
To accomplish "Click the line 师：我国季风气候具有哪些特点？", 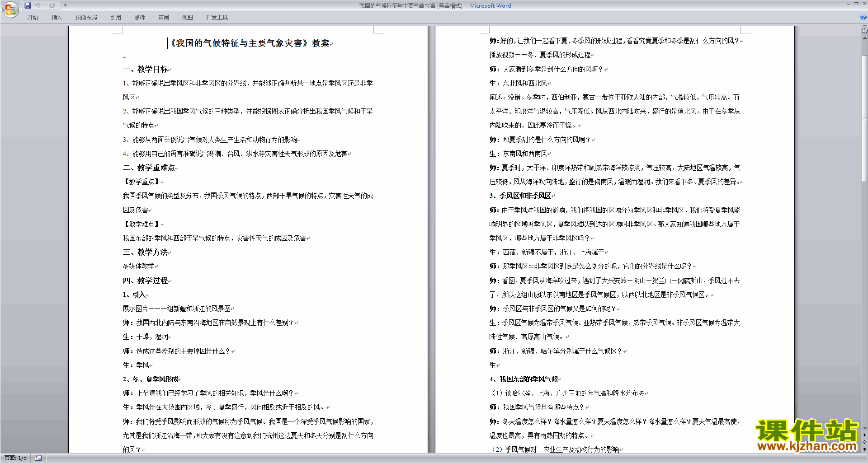I will [x=537, y=407].
